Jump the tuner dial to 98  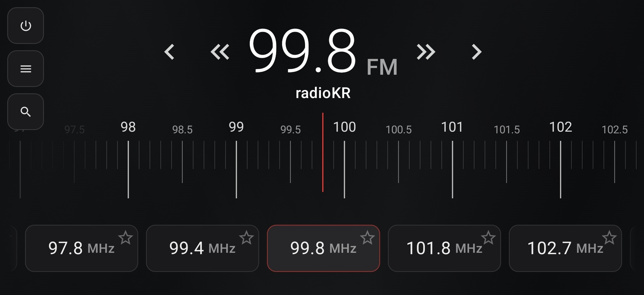click(128, 127)
